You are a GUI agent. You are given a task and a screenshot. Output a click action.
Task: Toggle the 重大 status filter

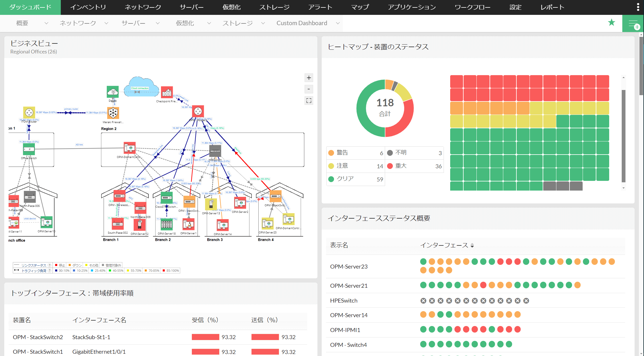tap(401, 166)
